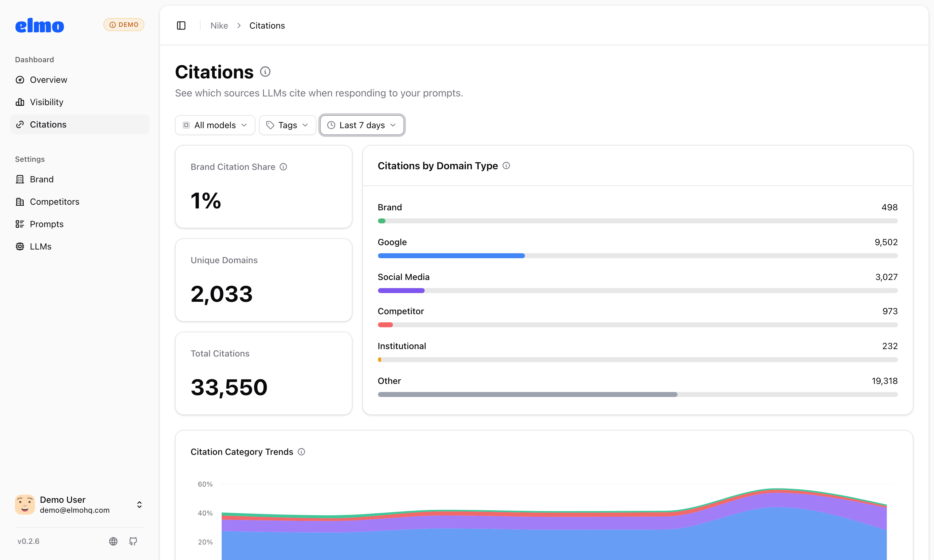Click the 1% Brand Citation Share value
The width and height of the screenshot is (934, 560).
point(206,200)
